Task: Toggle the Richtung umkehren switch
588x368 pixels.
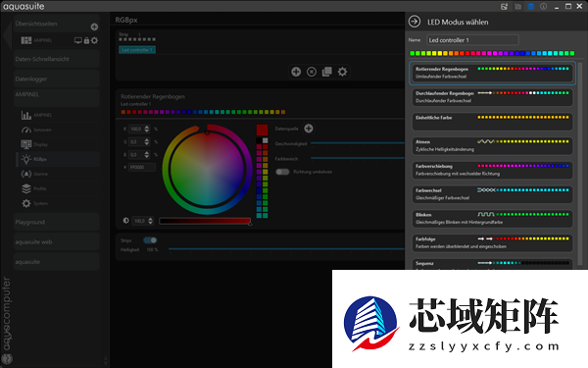Action: click(282, 172)
